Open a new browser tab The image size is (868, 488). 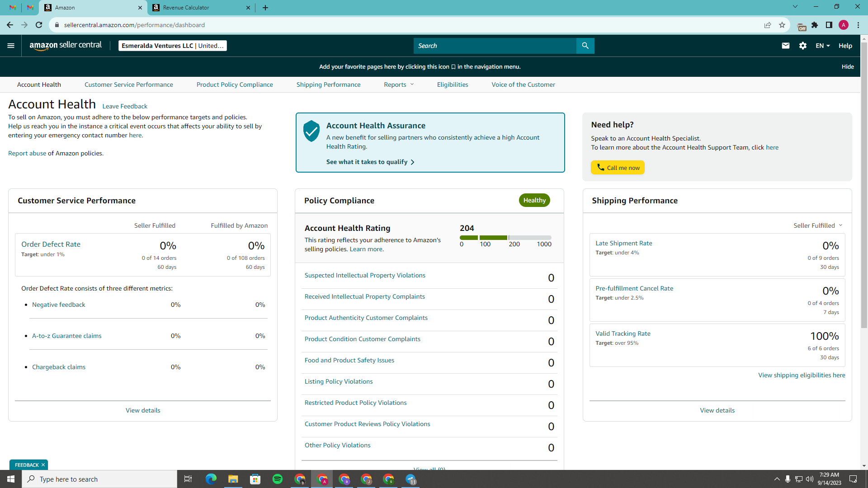[x=265, y=8]
